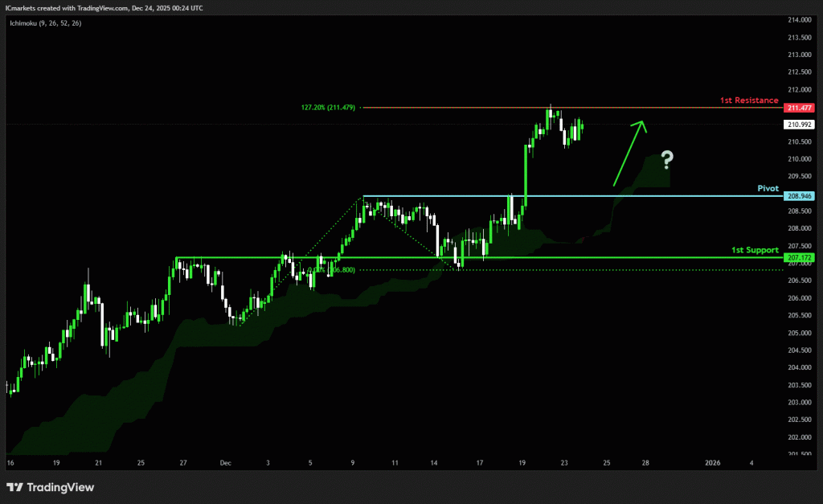823x504 pixels.
Task: Click the Dec marker on the time axis
Action: (225, 463)
